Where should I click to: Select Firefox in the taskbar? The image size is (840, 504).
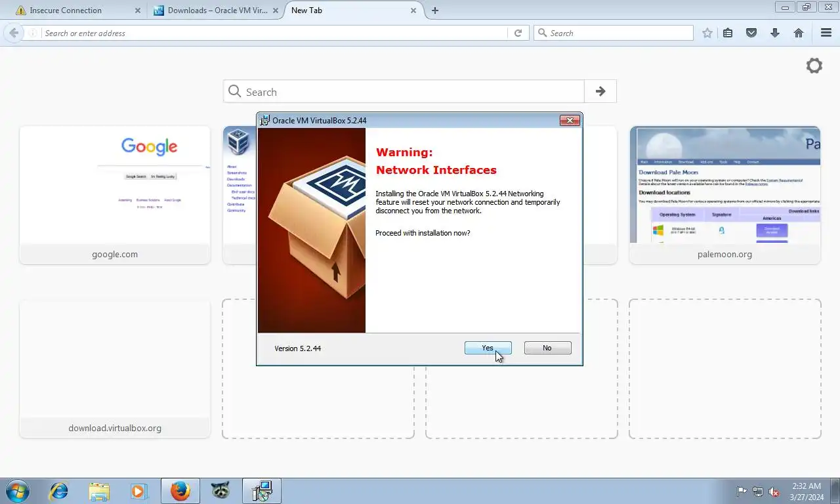tap(180, 491)
